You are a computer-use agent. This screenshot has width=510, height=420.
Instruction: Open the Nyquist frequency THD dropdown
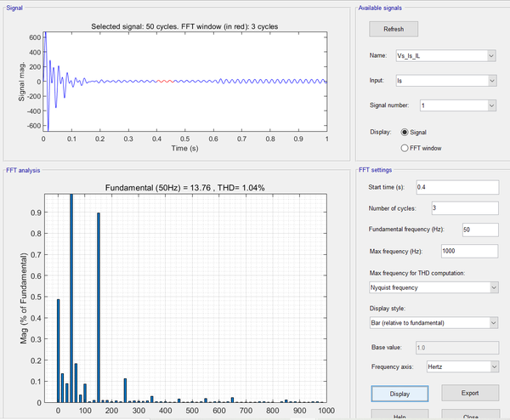432,288
